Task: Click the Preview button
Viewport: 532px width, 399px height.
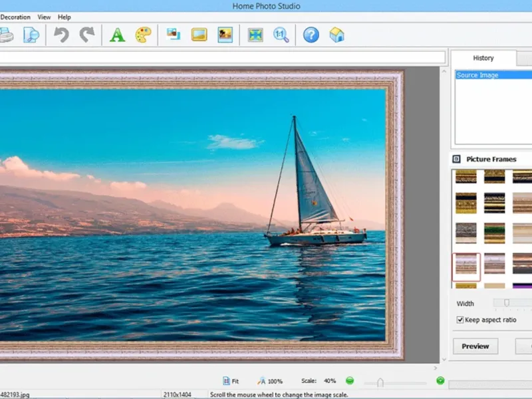Action: coord(475,346)
